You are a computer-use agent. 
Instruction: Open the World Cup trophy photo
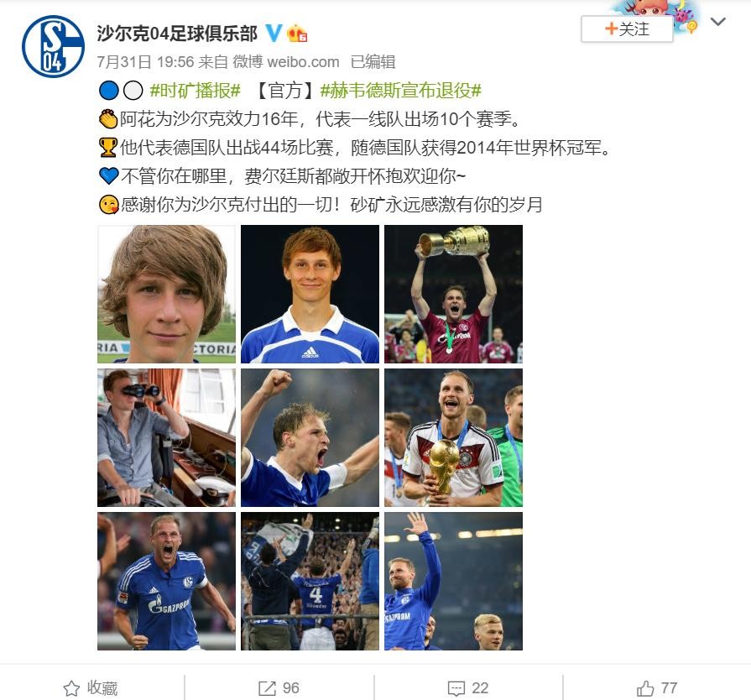coord(453,437)
